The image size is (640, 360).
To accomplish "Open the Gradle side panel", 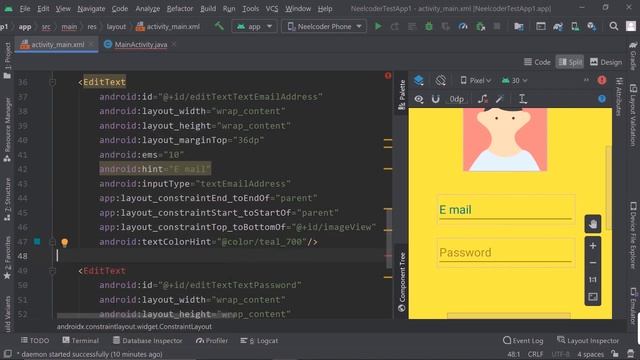I will pos(633,56).
